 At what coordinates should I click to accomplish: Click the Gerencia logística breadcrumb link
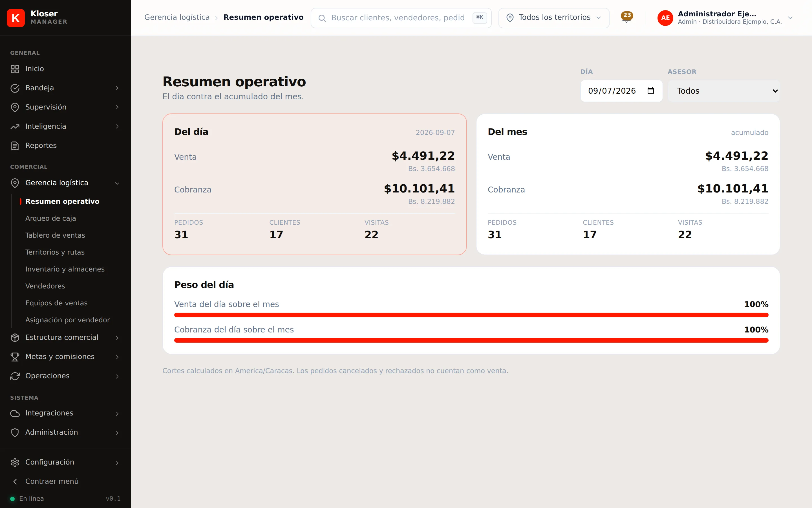[177, 17]
